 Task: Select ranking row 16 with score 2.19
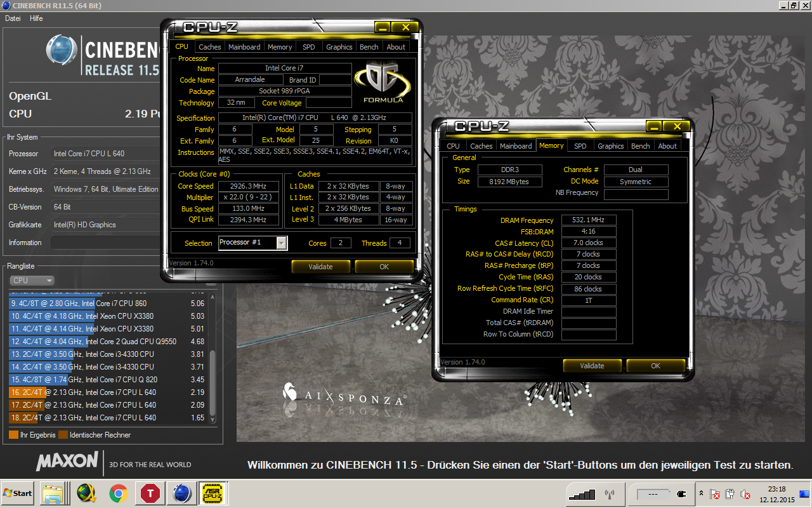tap(108, 392)
